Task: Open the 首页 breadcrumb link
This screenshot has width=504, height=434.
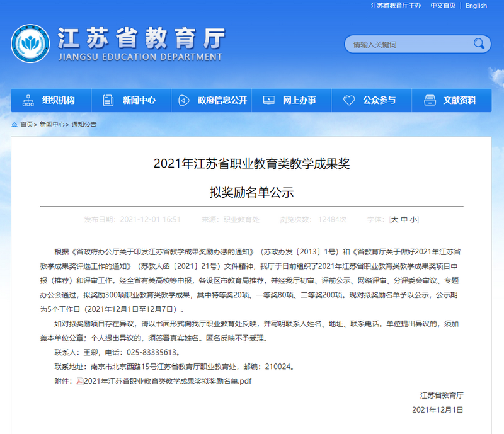Action: pos(26,124)
